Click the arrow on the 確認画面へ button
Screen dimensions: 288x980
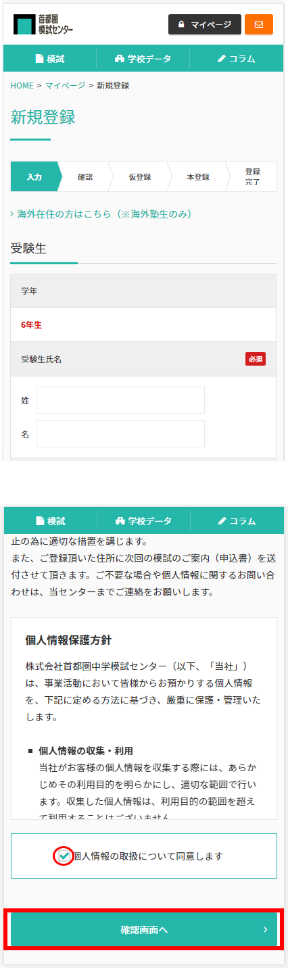coord(266,930)
